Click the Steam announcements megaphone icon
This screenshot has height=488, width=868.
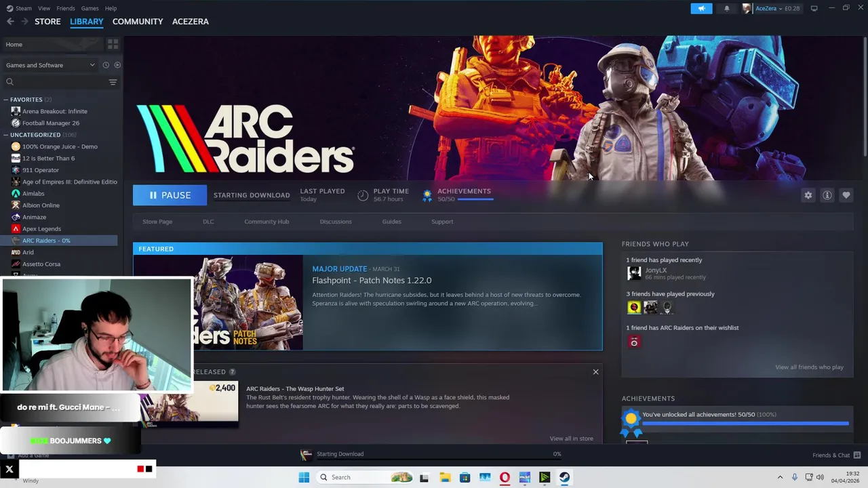point(701,8)
